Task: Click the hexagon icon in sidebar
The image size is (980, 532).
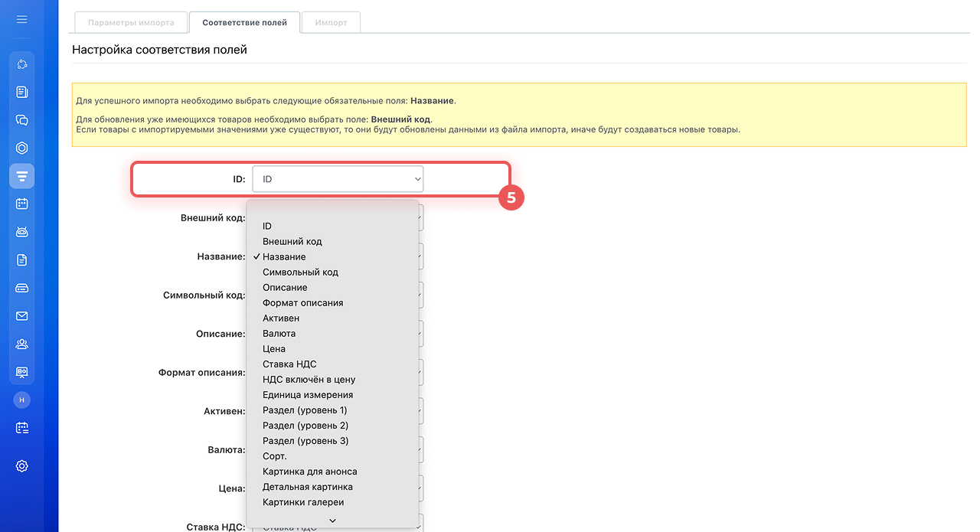Action: pyautogui.click(x=21, y=148)
